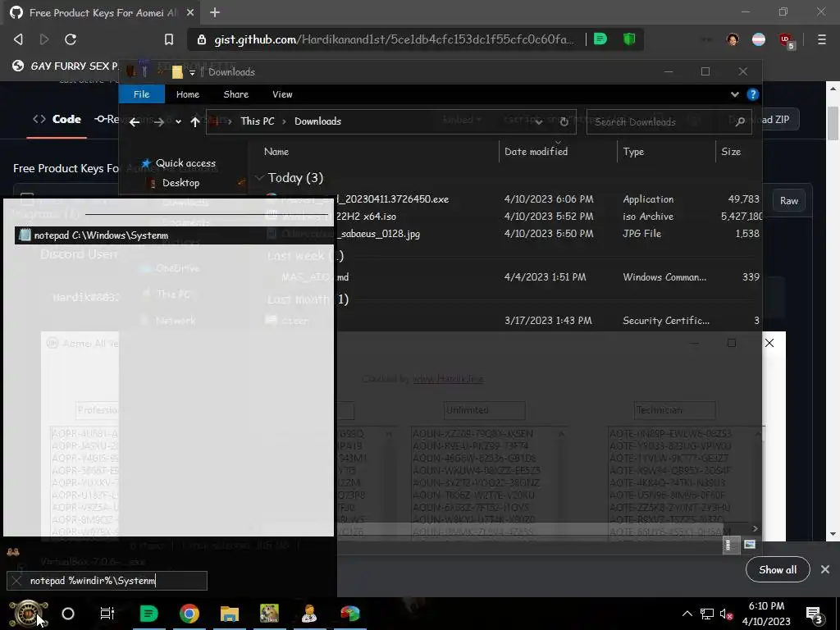Go up one folder level in Explorer

click(x=195, y=122)
